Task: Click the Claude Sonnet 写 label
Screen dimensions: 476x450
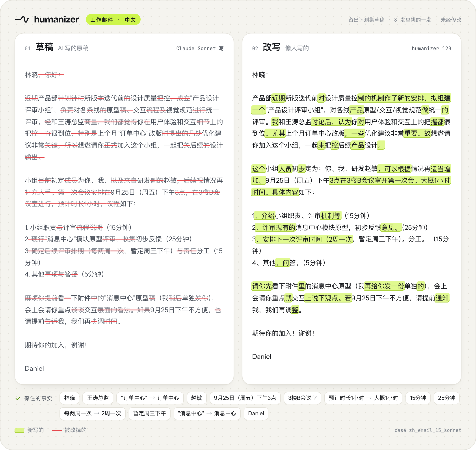Action: 200,48
